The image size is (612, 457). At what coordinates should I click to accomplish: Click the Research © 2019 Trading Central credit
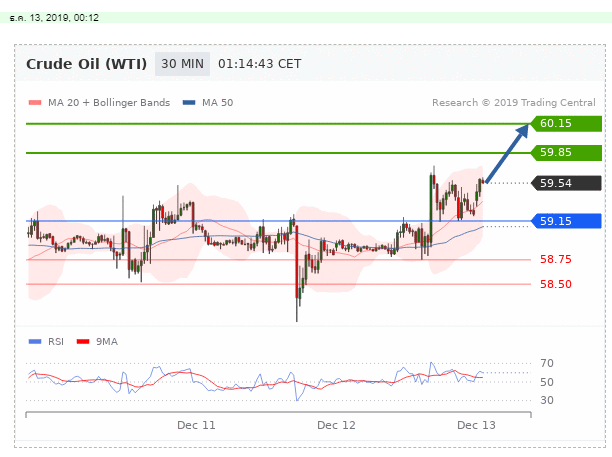[514, 102]
